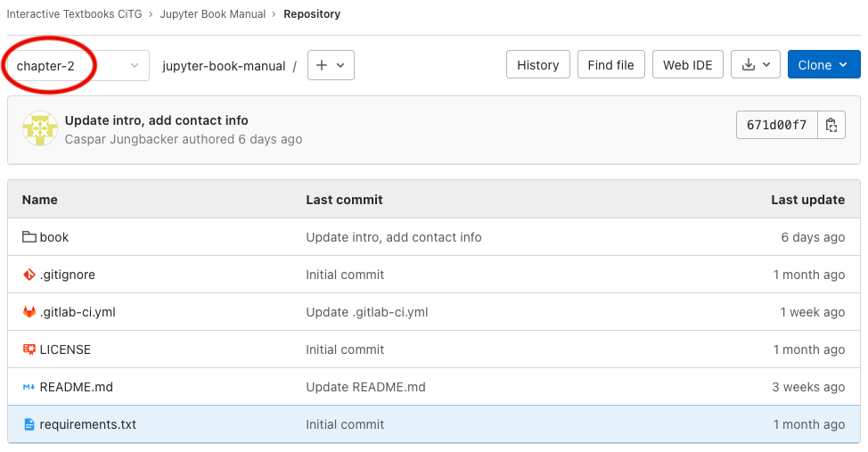Click the '6 days ago' update time for book
Viewport: 868px width, 452px height.
[x=813, y=237]
